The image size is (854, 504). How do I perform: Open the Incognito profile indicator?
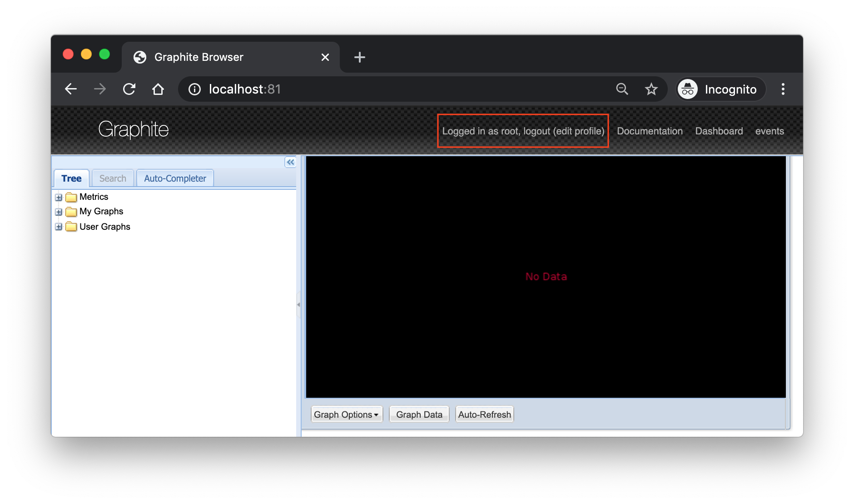point(721,89)
